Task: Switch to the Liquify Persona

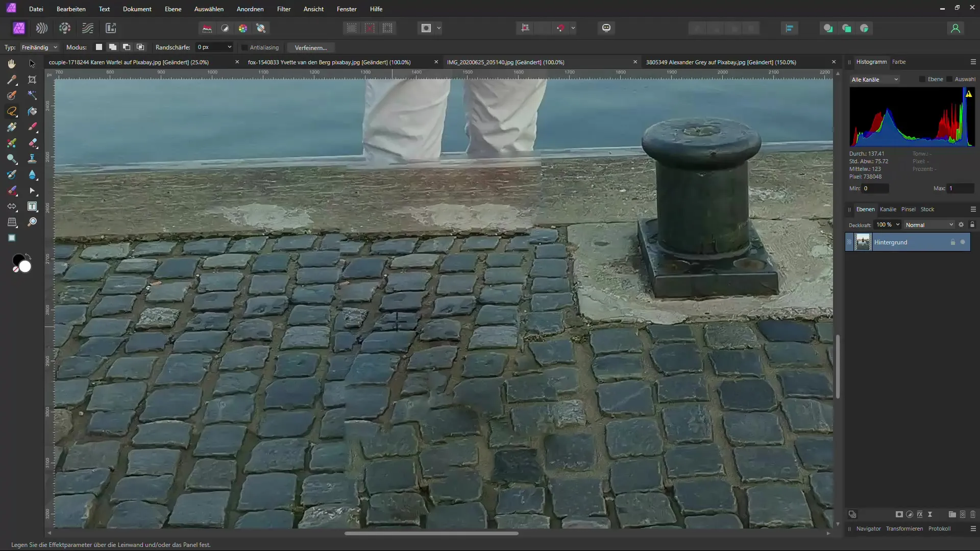Action: point(42,28)
